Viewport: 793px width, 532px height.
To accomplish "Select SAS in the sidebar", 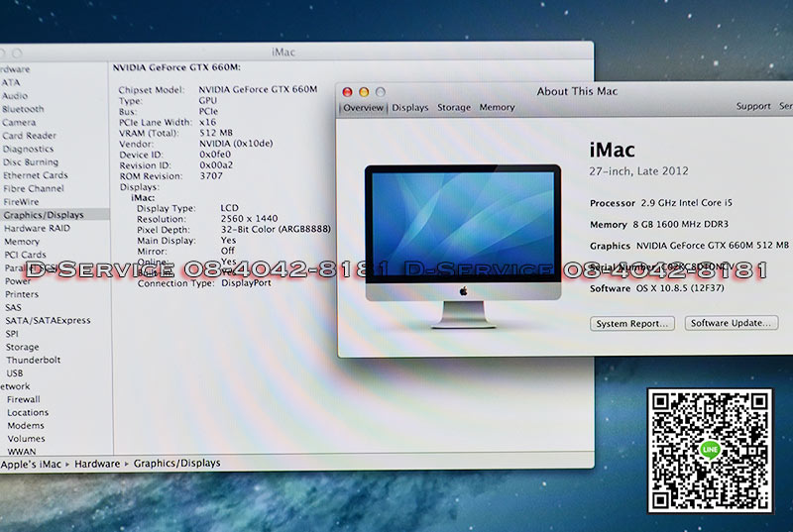I will pos(13,307).
